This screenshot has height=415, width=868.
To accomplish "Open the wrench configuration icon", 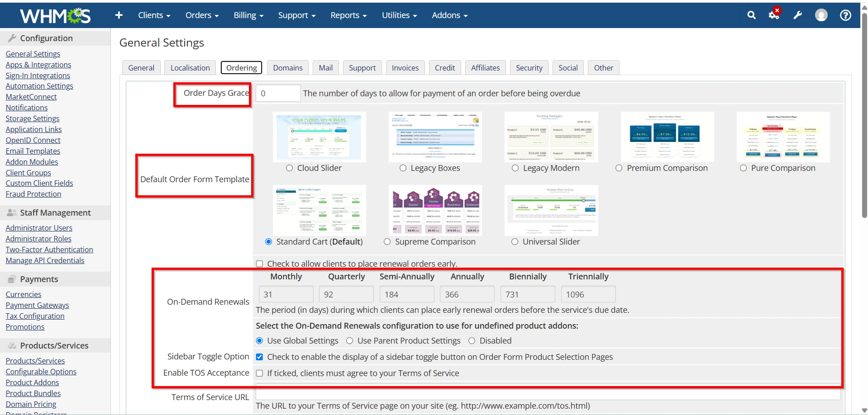I will point(798,15).
